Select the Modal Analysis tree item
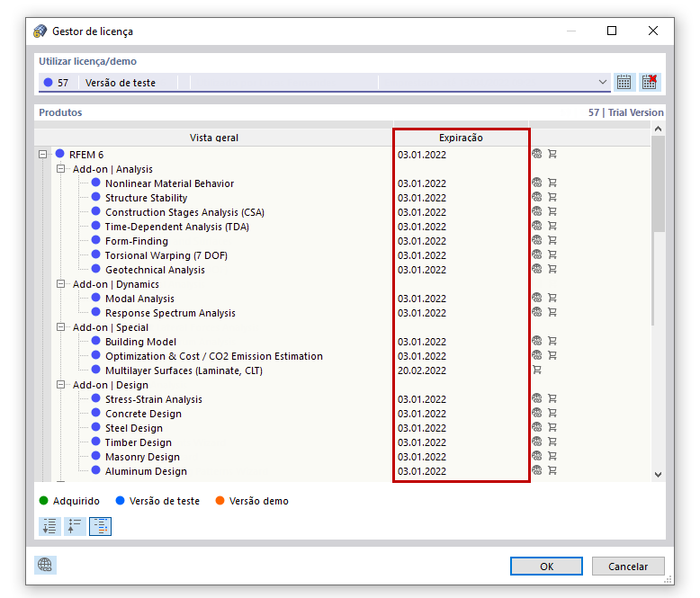Screen dimensions: 700x598 tap(139, 299)
